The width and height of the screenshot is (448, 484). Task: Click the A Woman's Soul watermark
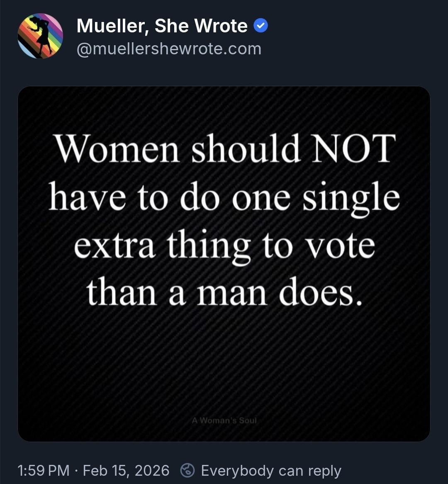click(224, 420)
